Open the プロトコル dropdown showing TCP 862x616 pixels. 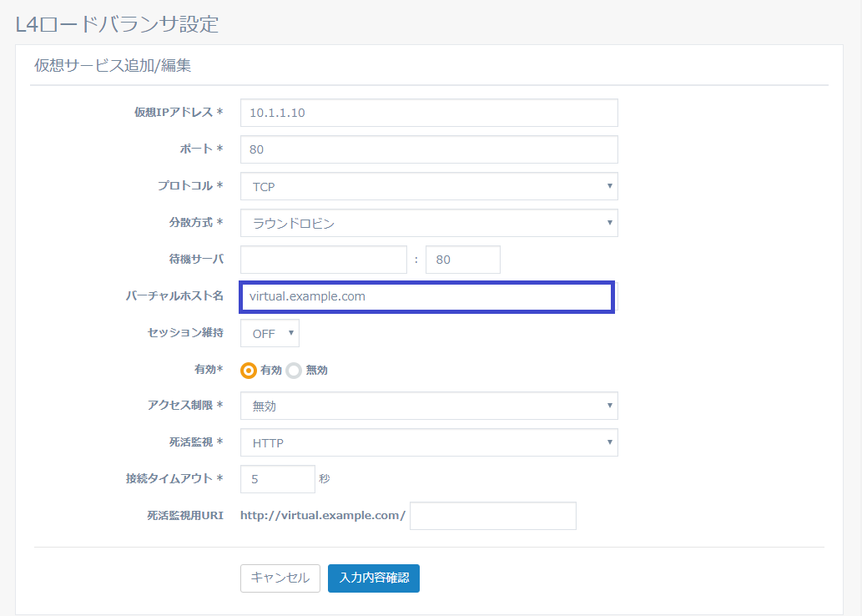pyautogui.click(x=428, y=186)
